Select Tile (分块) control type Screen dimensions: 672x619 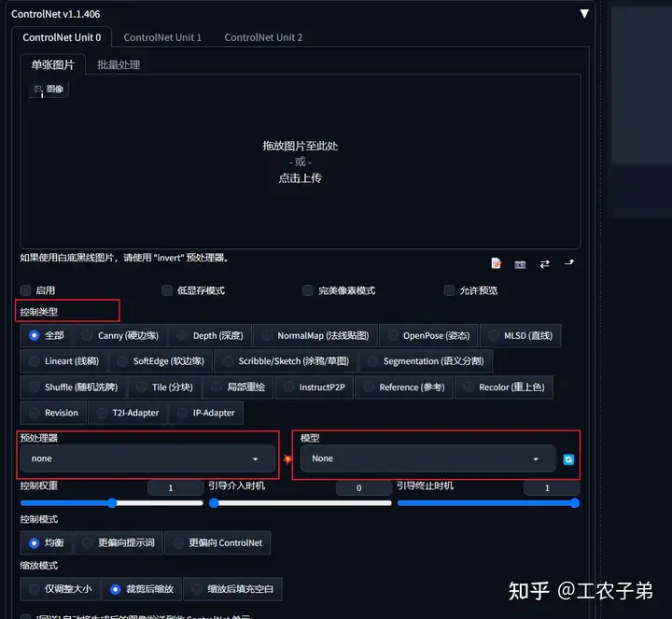(164, 387)
